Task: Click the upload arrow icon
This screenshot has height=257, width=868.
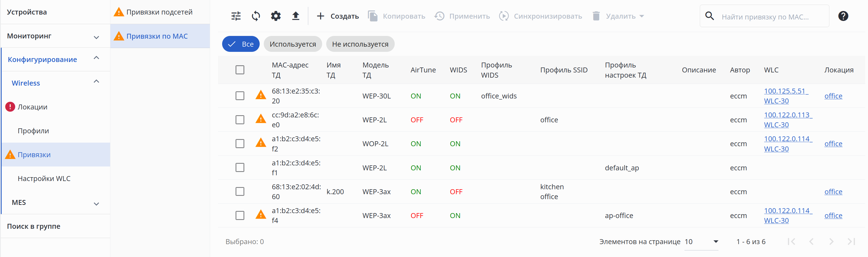Action: coord(296,16)
